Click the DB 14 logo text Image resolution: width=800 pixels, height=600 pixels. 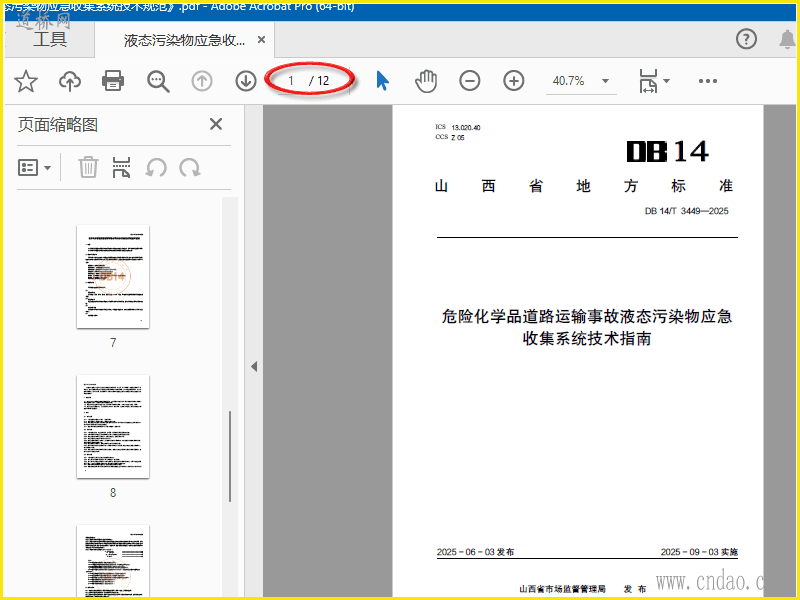(667, 152)
